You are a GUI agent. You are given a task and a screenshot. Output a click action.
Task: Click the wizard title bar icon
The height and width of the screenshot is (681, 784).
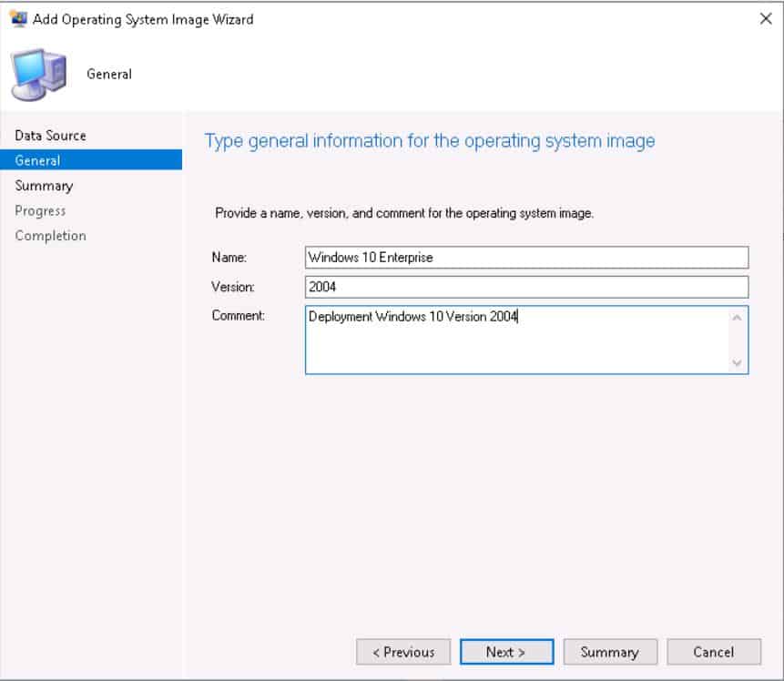click(x=18, y=19)
